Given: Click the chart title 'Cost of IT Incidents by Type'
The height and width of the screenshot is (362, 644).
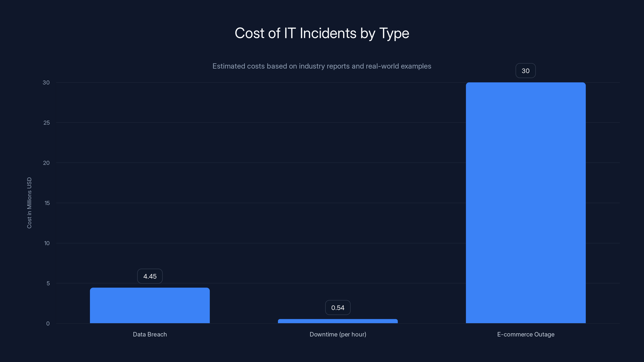Looking at the screenshot, I should click(x=322, y=33).
